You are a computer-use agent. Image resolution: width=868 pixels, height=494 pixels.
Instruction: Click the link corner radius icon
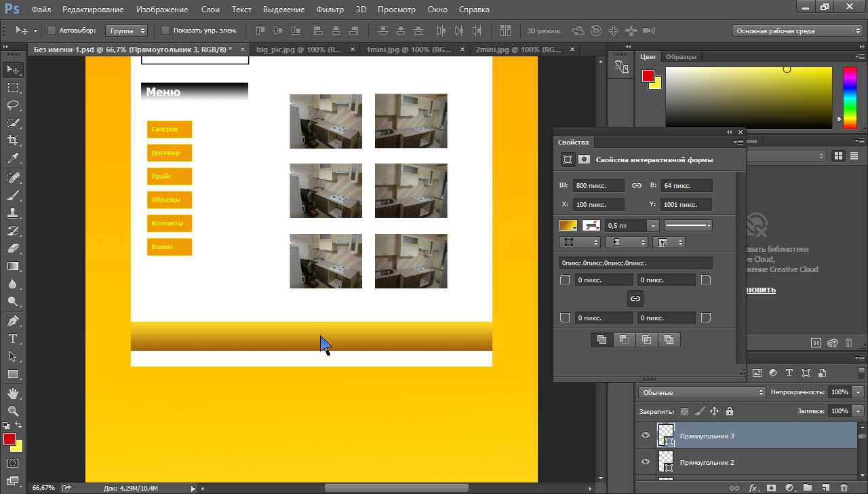click(x=635, y=299)
